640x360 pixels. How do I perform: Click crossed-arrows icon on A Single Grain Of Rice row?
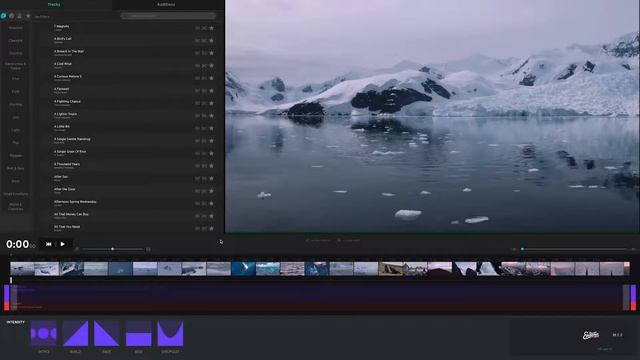pyautogui.click(x=204, y=153)
